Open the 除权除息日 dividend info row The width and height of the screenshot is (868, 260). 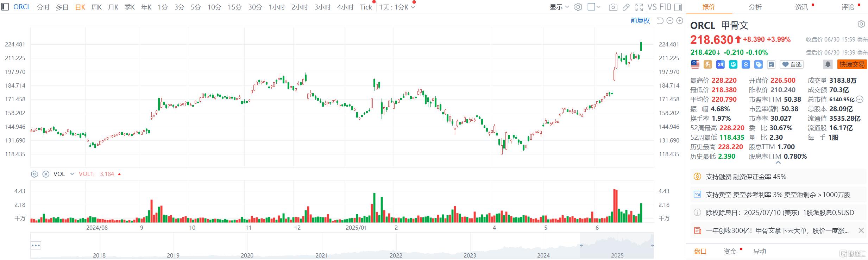coord(778,213)
